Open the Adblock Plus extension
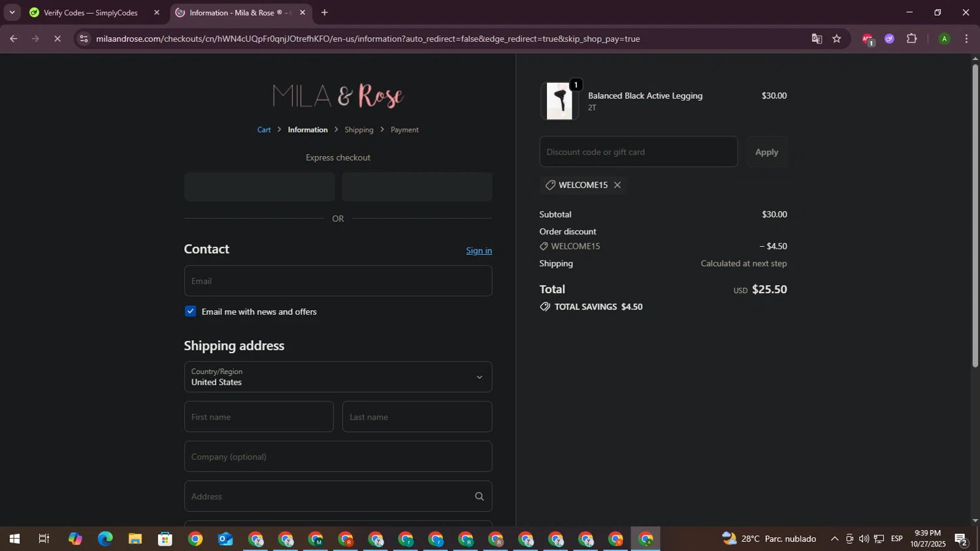980x551 pixels. (x=868, y=39)
